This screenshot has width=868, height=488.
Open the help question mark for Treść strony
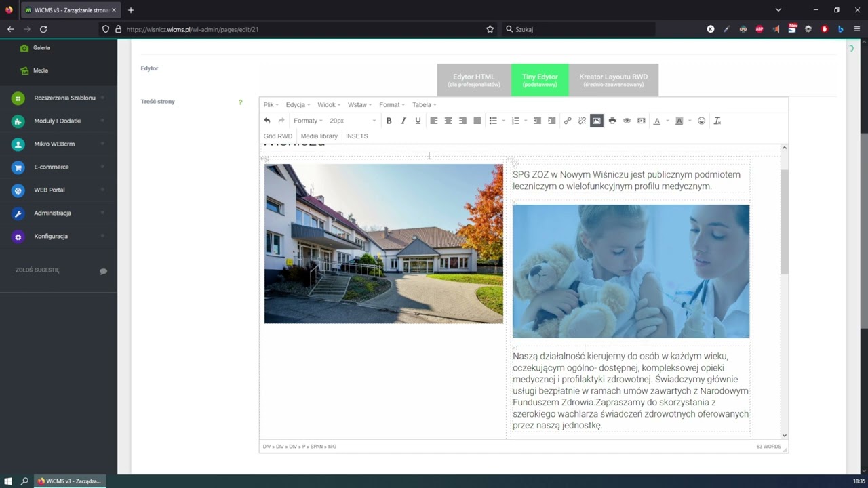[x=240, y=102]
